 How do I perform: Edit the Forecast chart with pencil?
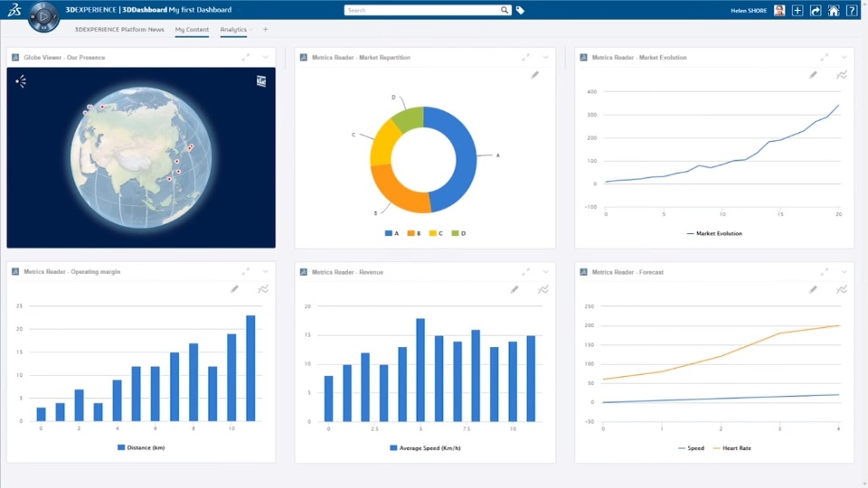tap(813, 289)
